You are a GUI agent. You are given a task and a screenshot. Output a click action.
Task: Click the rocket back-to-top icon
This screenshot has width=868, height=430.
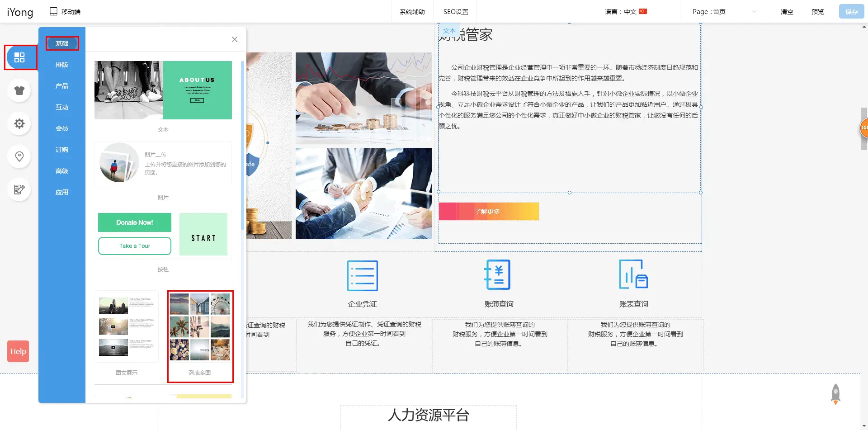click(x=835, y=394)
